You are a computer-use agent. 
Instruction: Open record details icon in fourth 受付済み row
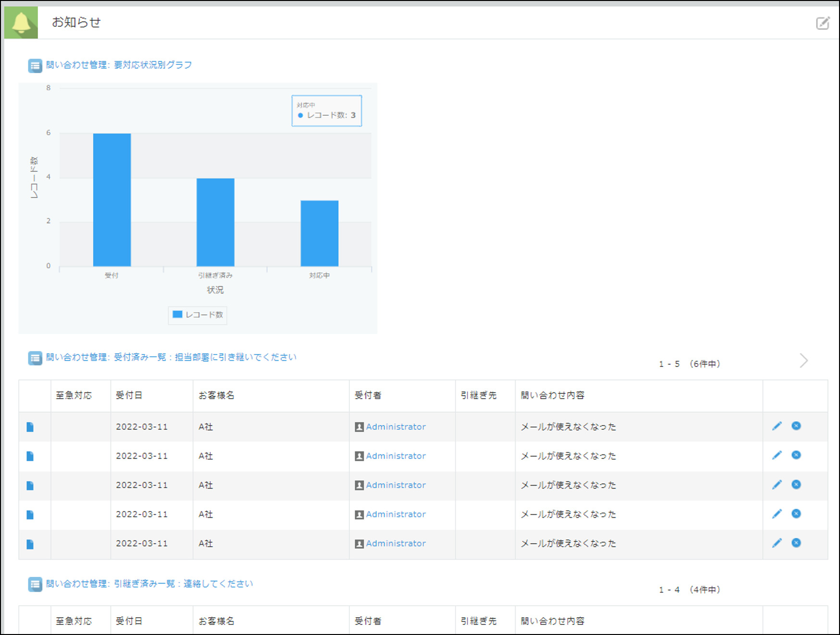(30, 515)
